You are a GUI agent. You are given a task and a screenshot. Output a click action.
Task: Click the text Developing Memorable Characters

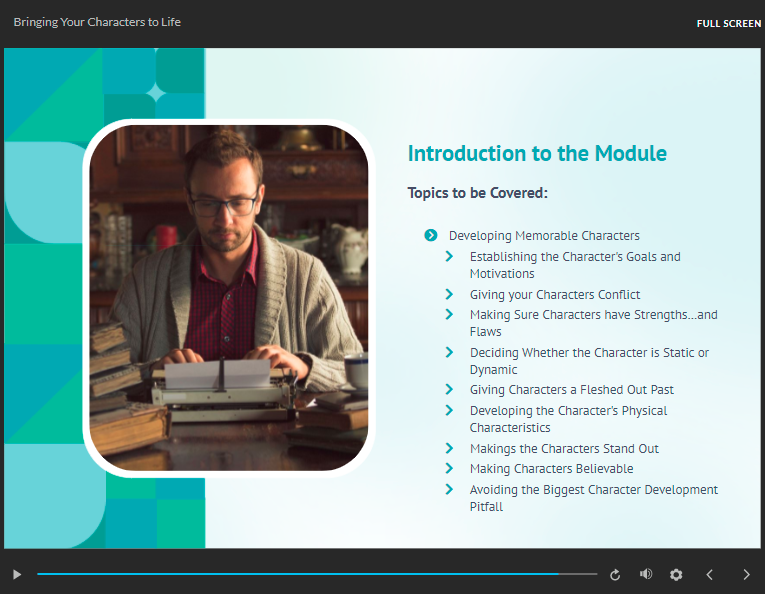tap(544, 236)
